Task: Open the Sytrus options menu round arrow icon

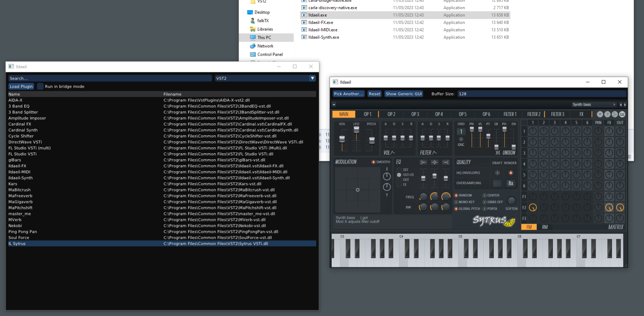Action: [x=600, y=114]
